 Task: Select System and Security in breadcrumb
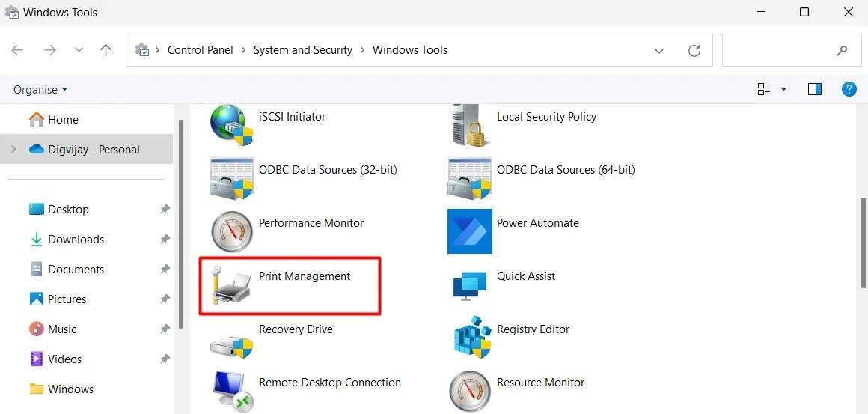tap(303, 50)
